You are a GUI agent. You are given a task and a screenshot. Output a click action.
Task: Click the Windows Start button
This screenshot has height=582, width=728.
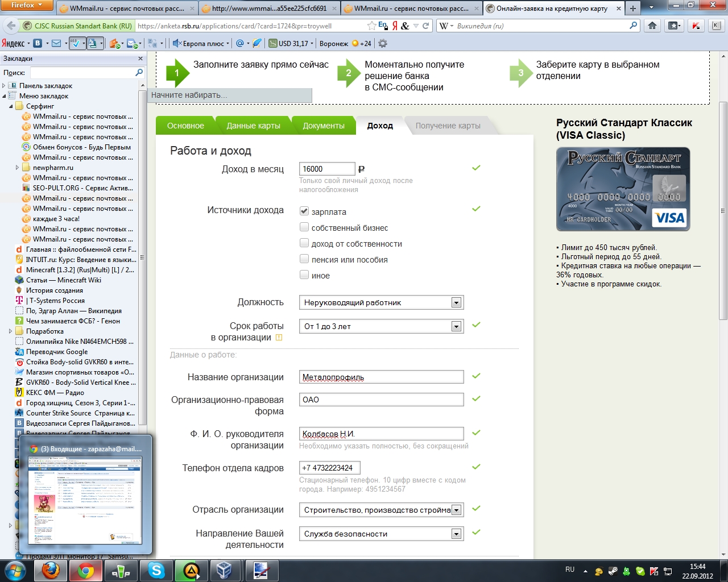tap(15, 569)
